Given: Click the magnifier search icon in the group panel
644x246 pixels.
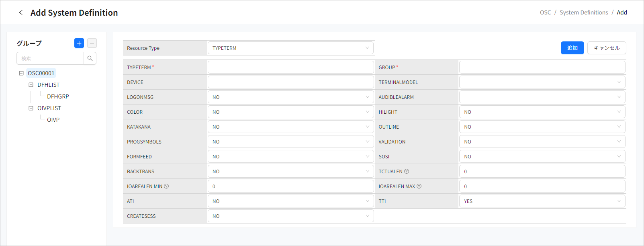Looking at the screenshot, I should click(x=90, y=58).
